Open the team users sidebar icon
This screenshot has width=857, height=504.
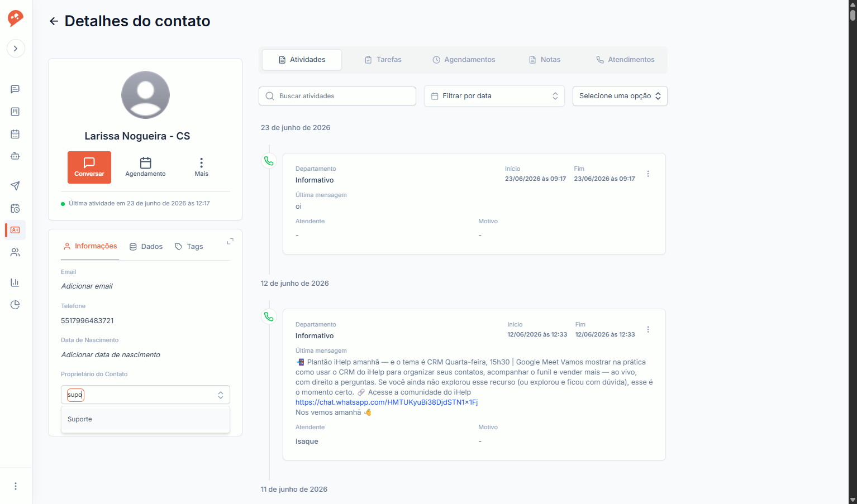click(x=15, y=252)
